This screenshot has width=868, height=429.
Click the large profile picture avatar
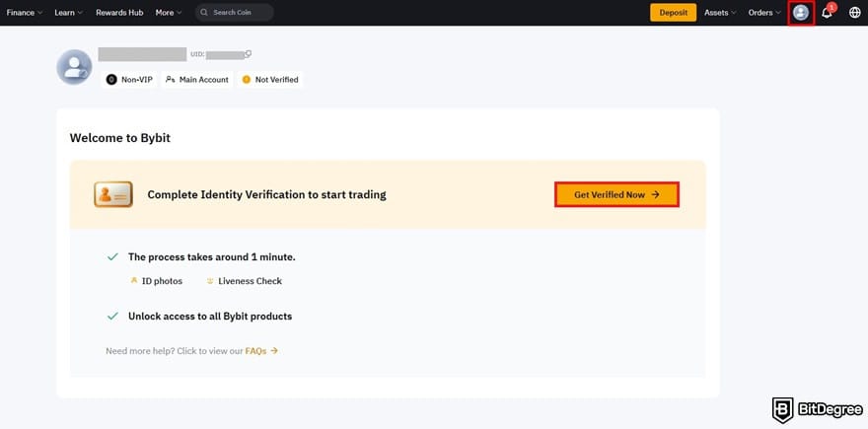pos(74,67)
